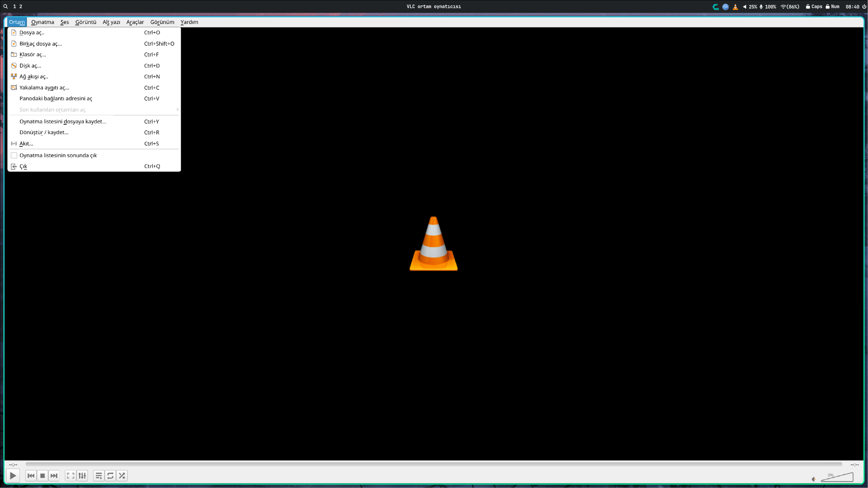Open the Araçlar menu
Image resolution: width=868 pixels, height=488 pixels.
tap(135, 22)
